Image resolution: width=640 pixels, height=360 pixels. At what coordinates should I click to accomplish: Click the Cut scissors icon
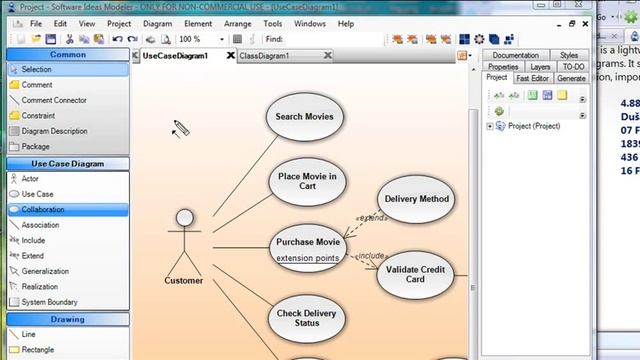[x=69, y=39]
